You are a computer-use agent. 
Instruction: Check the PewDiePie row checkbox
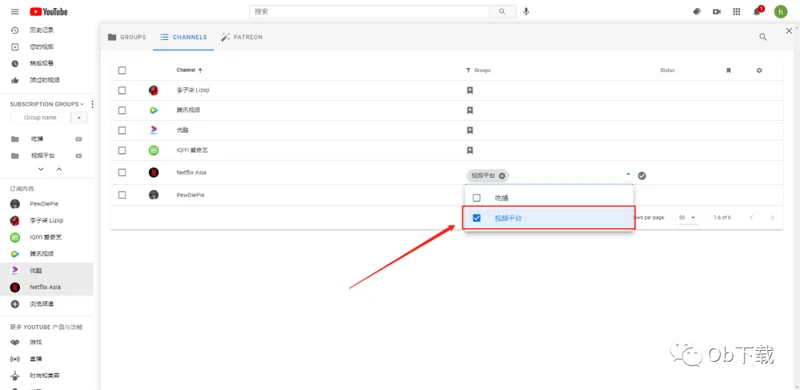[122, 195]
